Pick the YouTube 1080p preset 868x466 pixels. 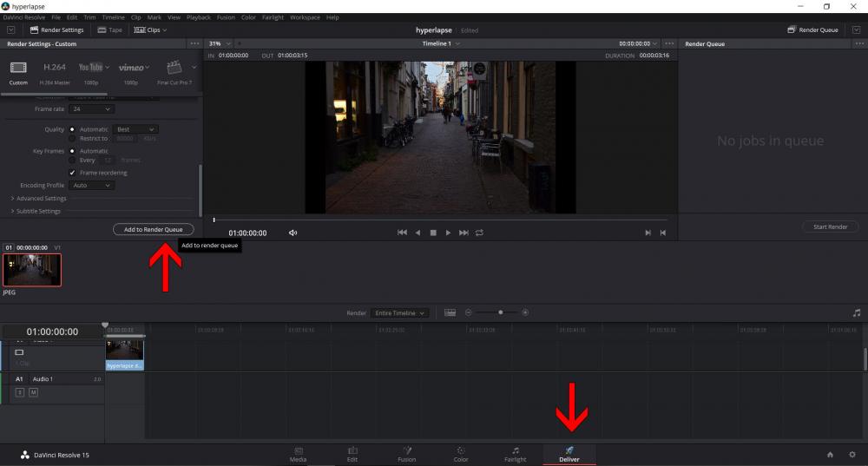(91, 68)
